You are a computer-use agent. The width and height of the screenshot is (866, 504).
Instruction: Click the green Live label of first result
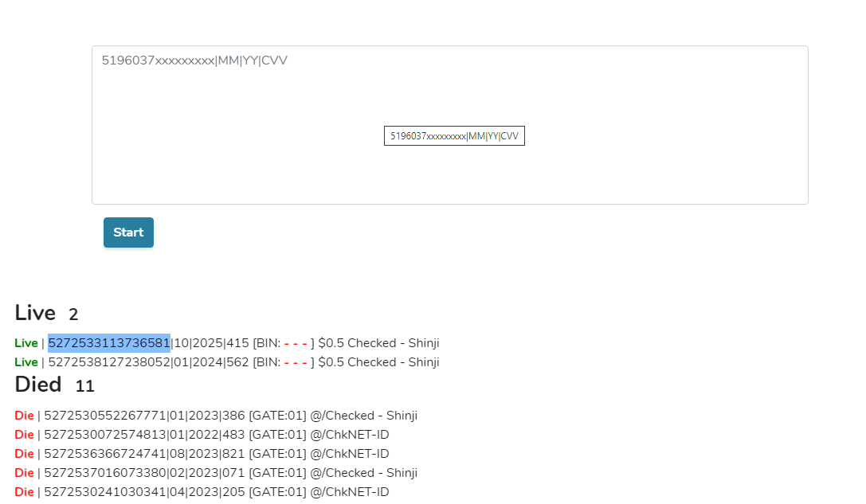click(x=26, y=343)
